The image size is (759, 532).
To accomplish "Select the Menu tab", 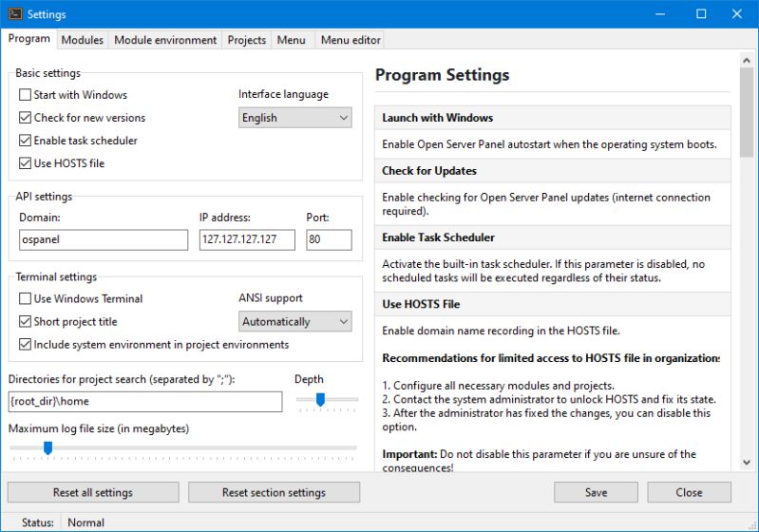I will coord(291,40).
